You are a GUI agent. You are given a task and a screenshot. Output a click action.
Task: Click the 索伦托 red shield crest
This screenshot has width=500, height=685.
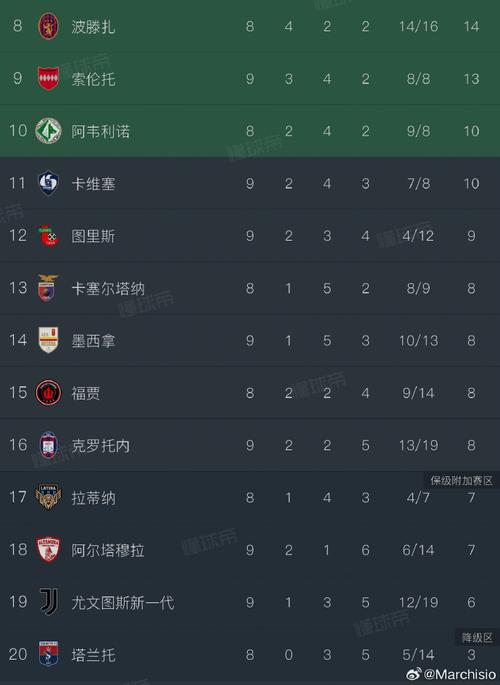(x=48, y=79)
